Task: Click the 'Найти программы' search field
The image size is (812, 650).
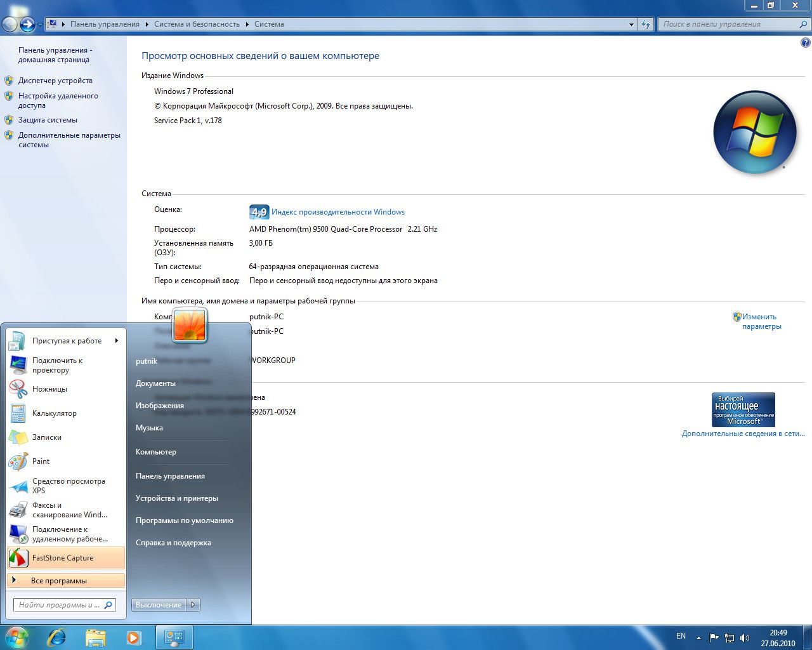Action: [x=58, y=605]
